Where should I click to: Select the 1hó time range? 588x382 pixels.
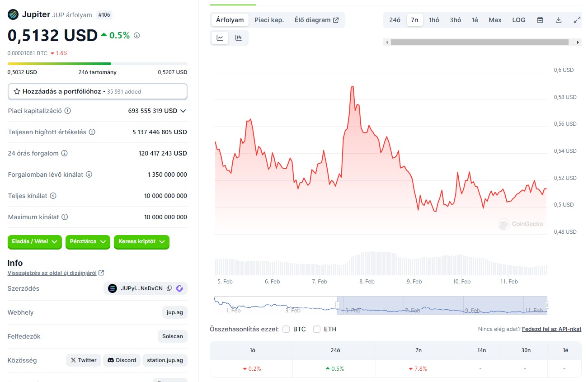[434, 20]
